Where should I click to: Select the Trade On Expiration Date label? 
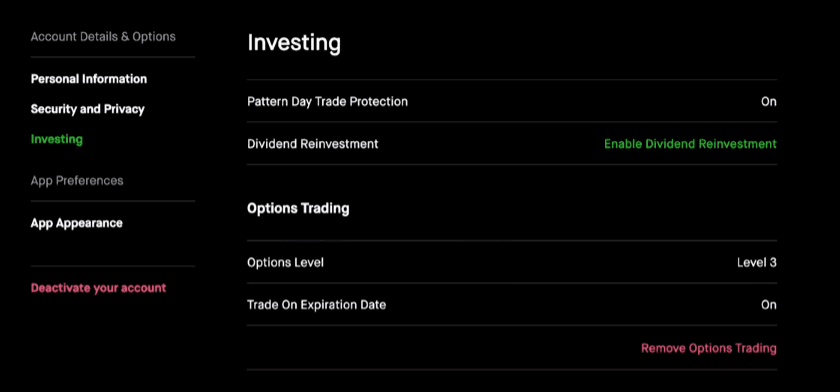tap(316, 305)
